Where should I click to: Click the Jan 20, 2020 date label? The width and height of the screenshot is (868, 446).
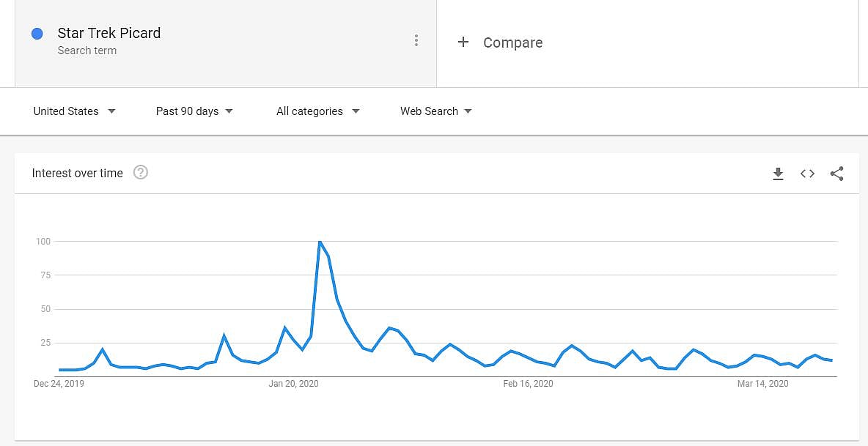(x=293, y=384)
